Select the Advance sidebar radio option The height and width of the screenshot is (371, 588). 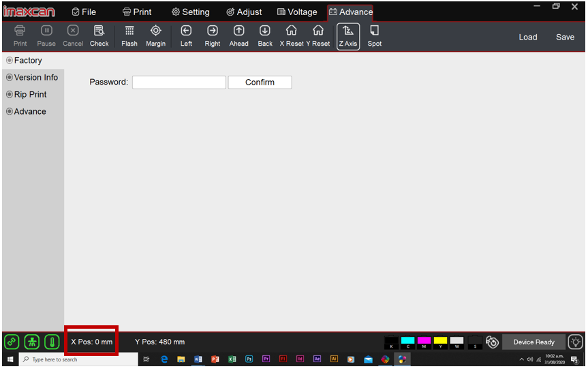click(x=27, y=112)
